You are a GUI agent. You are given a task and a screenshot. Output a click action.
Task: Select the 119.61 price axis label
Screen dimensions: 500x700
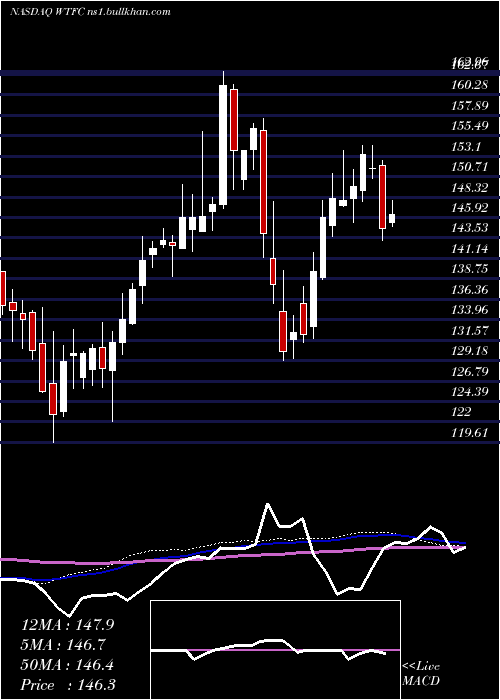click(x=470, y=433)
